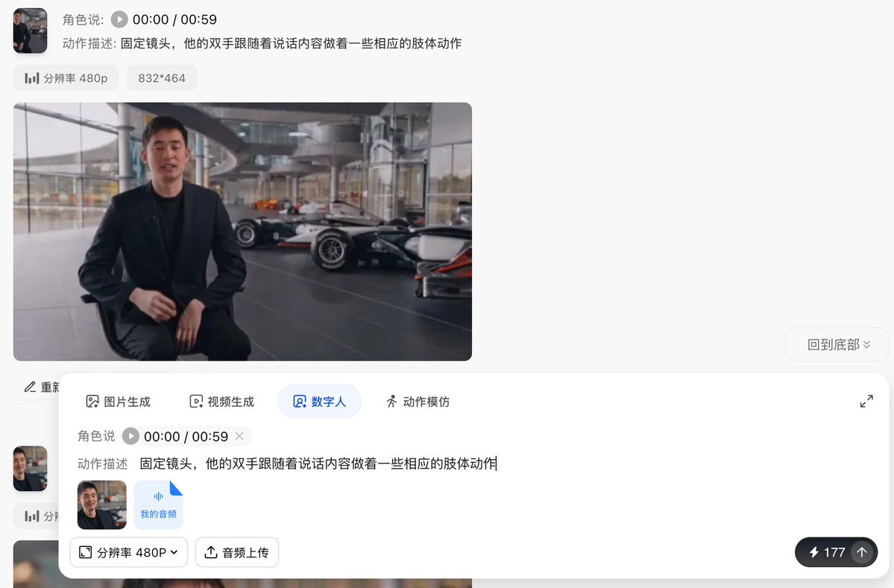Click the 分辨率 480p info tag
This screenshot has width=894, height=588.
coord(66,78)
